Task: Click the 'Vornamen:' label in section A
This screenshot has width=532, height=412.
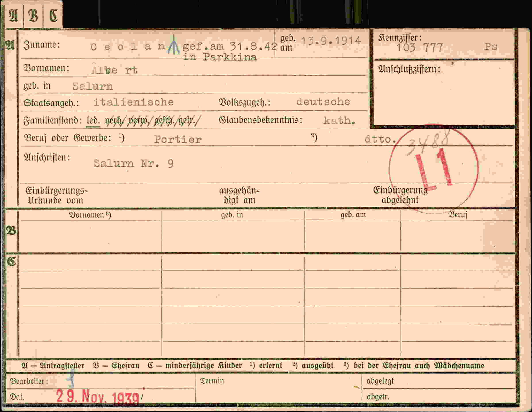Action: click(x=46, y=68)
